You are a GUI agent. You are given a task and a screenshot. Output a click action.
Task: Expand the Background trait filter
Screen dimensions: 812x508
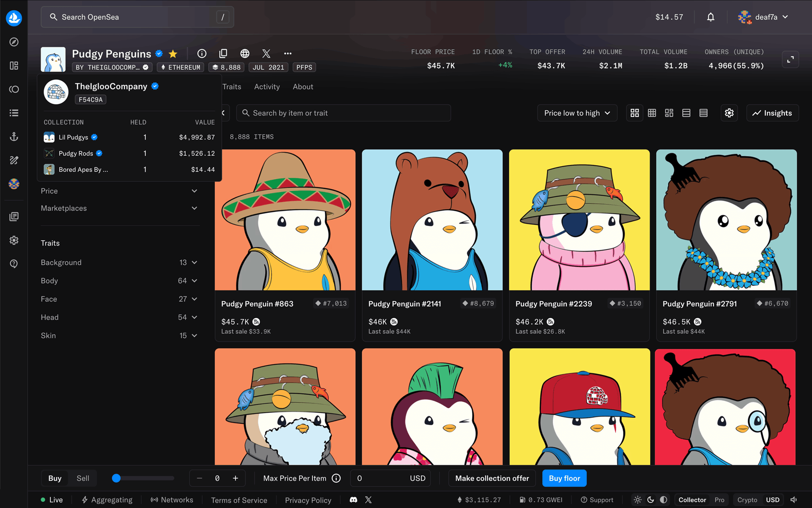click(119, 262)
